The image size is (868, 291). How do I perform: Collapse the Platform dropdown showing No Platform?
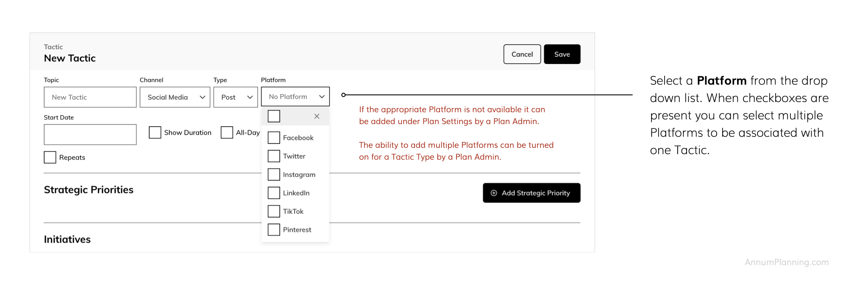coord(295,97)
